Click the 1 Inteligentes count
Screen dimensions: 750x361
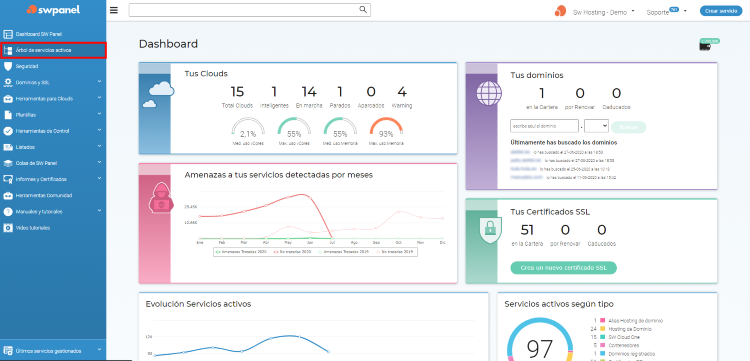pyautogui.click(x=274, y=91)
